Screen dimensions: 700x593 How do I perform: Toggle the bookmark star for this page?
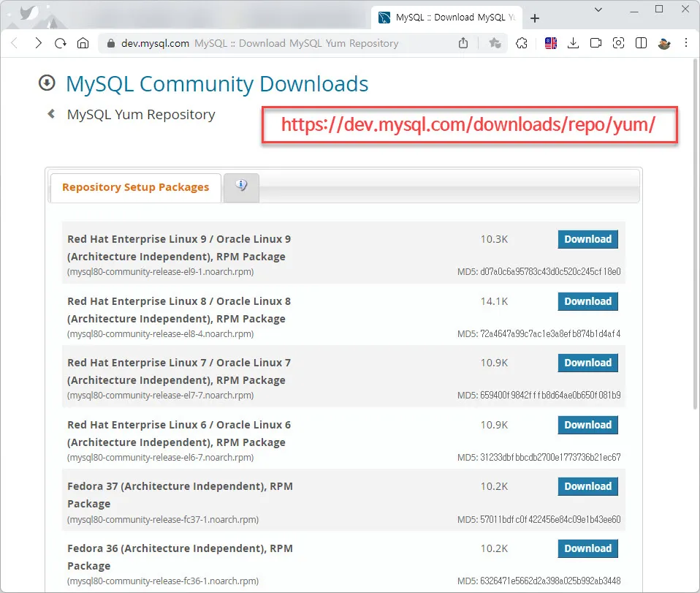[x=495, y=43]
